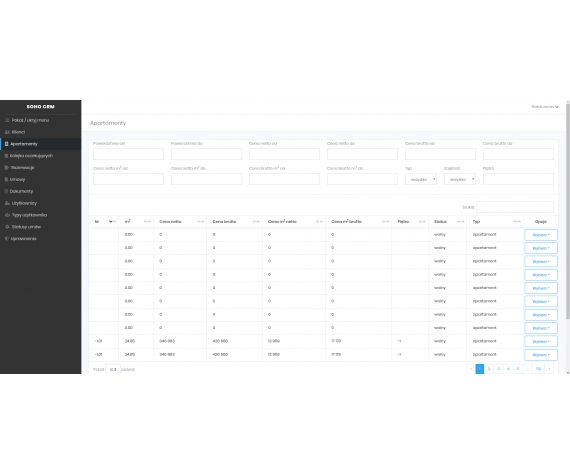
Task: Go to pagination page 2
Action: tap(489, 369)
